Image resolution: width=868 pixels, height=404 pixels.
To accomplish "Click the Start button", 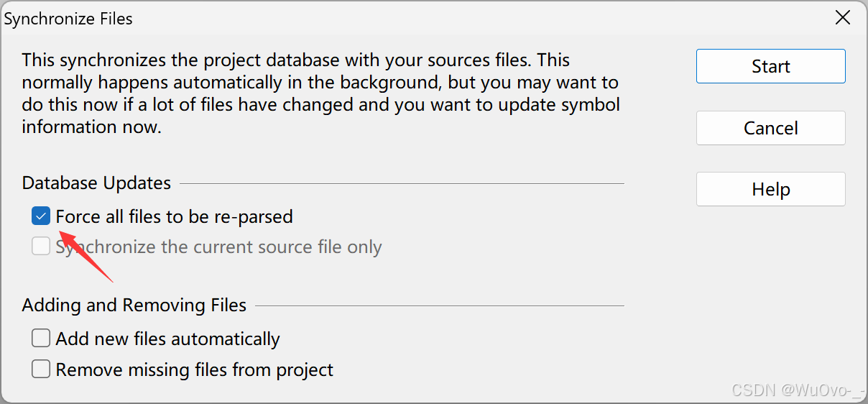I will click(770, 66).
